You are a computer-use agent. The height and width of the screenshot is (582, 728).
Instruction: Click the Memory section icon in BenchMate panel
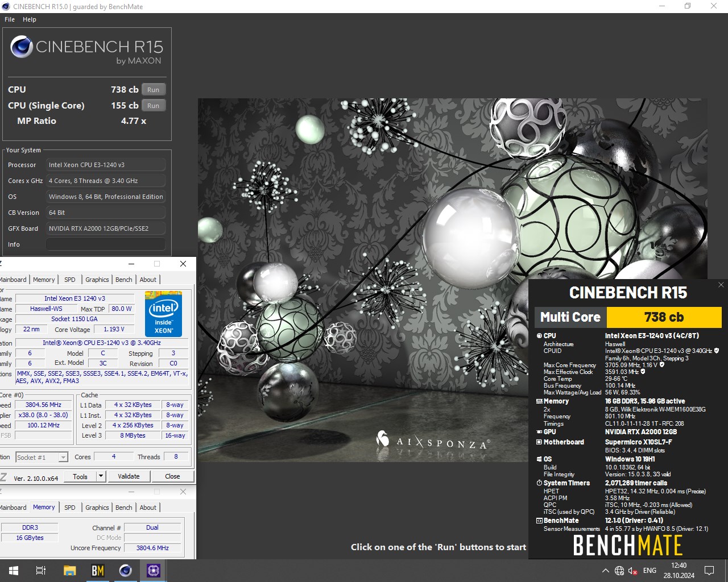coord(539,401)
